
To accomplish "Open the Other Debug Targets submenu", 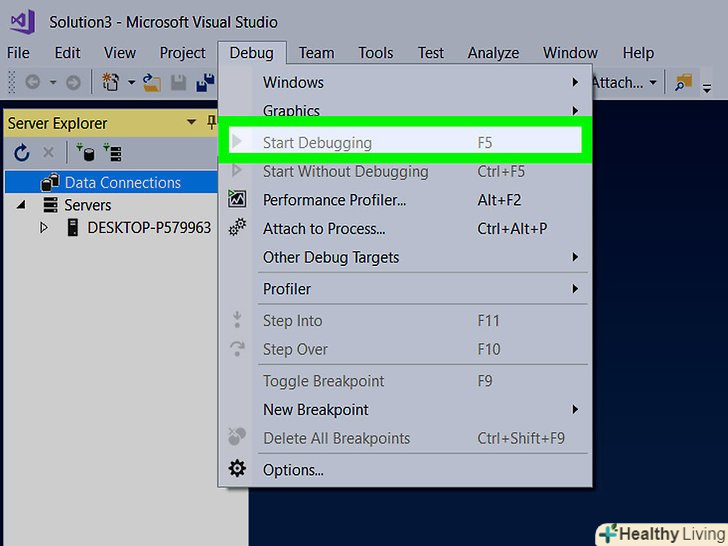I will click(x=331, y=257).
